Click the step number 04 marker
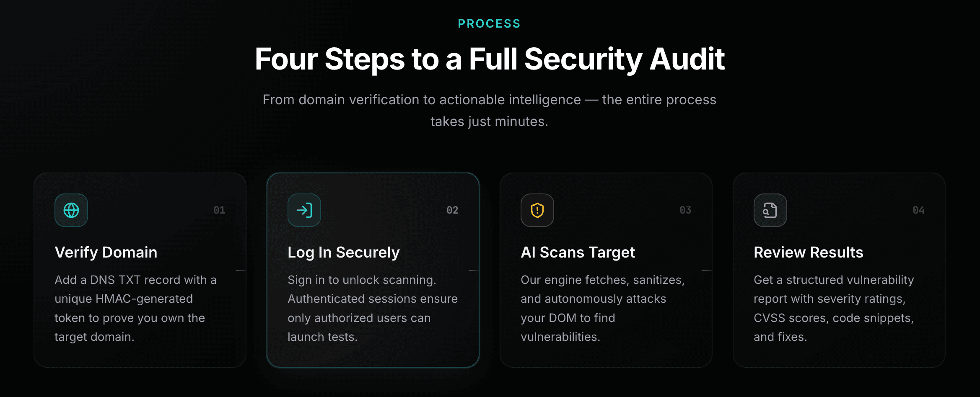This screenshot has height=397, width=980. click(x=918, y=210)
